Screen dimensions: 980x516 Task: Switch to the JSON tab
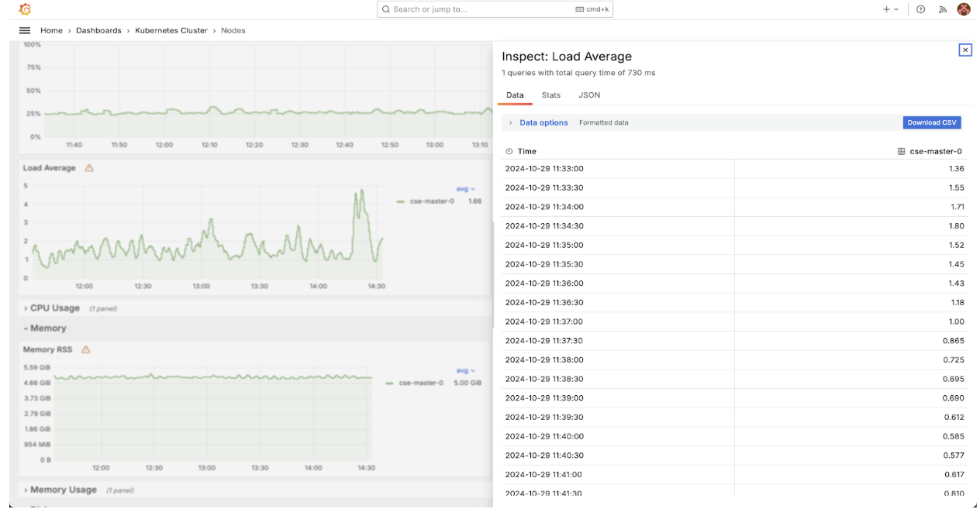(589, 95)
